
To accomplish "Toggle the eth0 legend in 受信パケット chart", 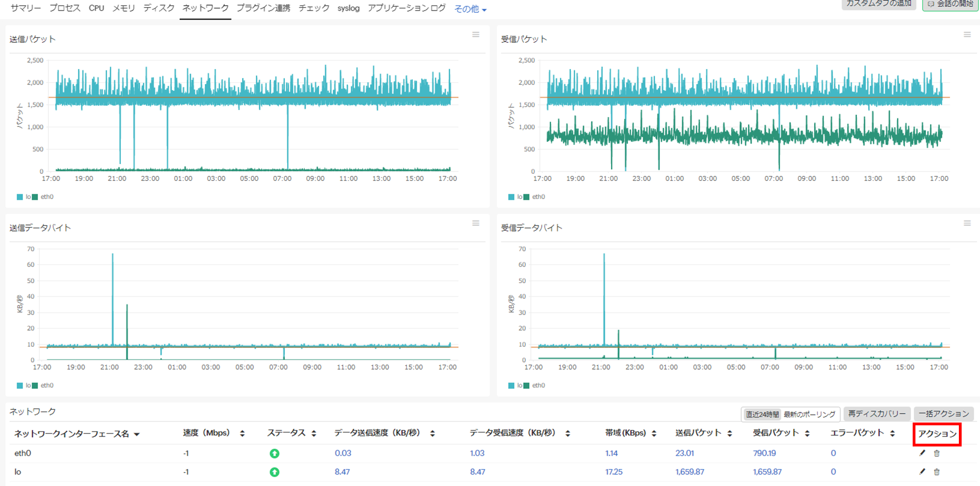I will pyautogui.click(x=534, y=197).
